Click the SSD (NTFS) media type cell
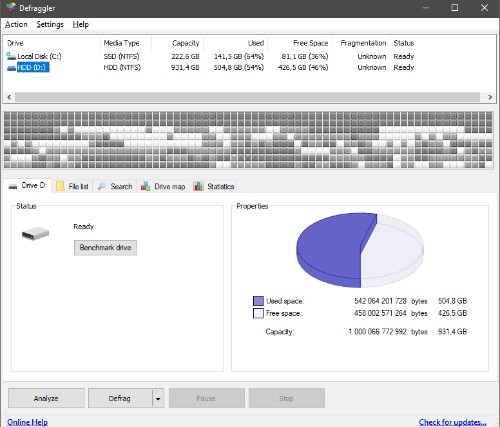This screenshot has width=500, height=427. 121,56
